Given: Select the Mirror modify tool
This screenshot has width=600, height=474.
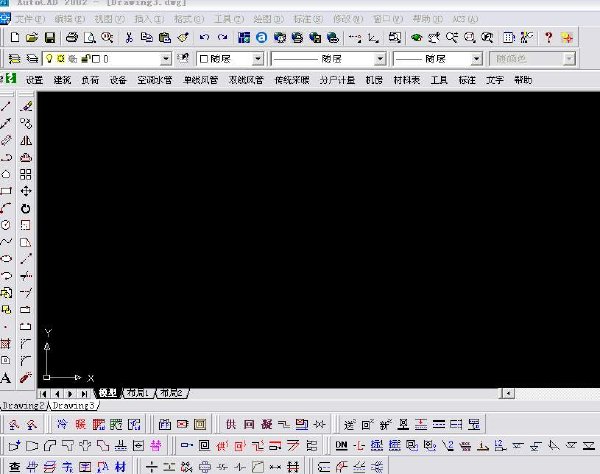Looking at the screenshot, I should click(26, 140).
